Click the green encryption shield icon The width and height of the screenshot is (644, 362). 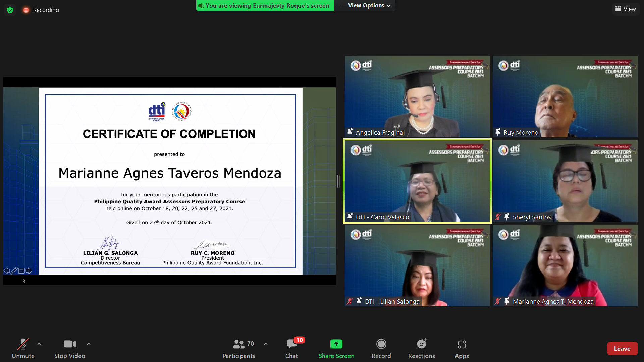pyautogui.click(x=10, y=10)
